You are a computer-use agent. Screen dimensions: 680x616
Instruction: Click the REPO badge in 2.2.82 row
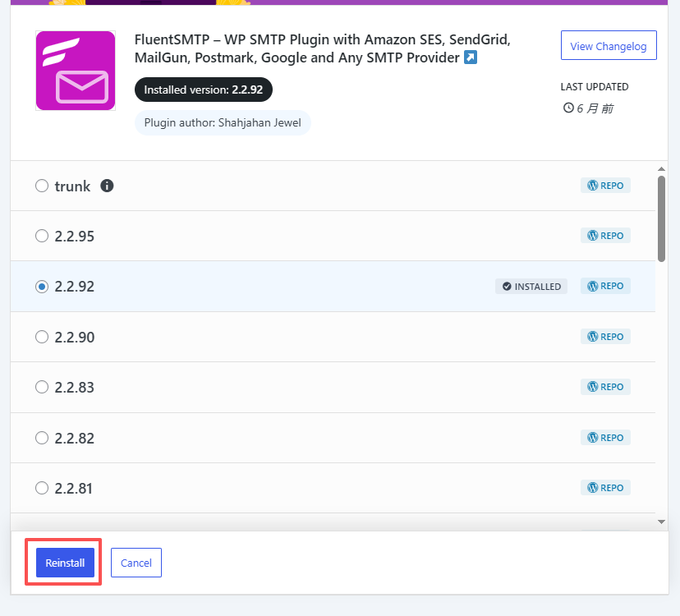pyautogui.click(x=605, y=437)
